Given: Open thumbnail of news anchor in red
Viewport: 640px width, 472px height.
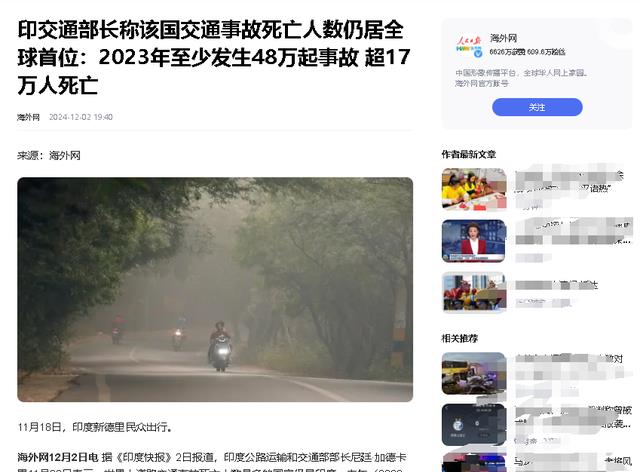Looking at the screenshot, I should (474, 241).
